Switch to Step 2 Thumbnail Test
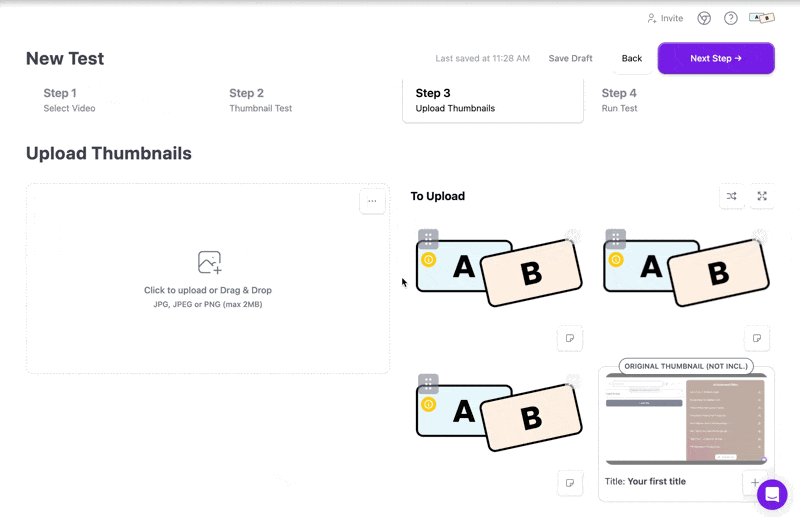Viewport: 800px width, 523px height. click(x=260, y=100)
